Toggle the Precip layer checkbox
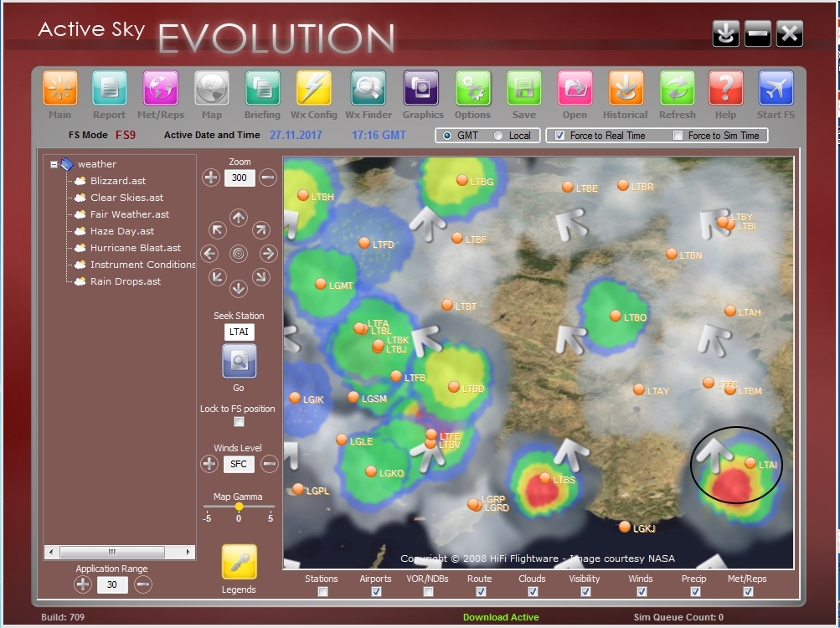 [695, 591]
